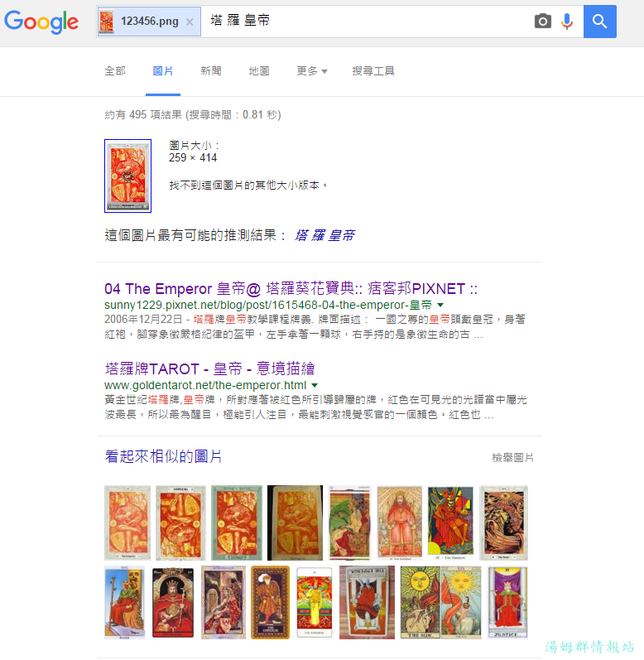Screen dimensions: 644x660
Task: Open 搜尋工具 search tools
Action: (x=373, y=71)
